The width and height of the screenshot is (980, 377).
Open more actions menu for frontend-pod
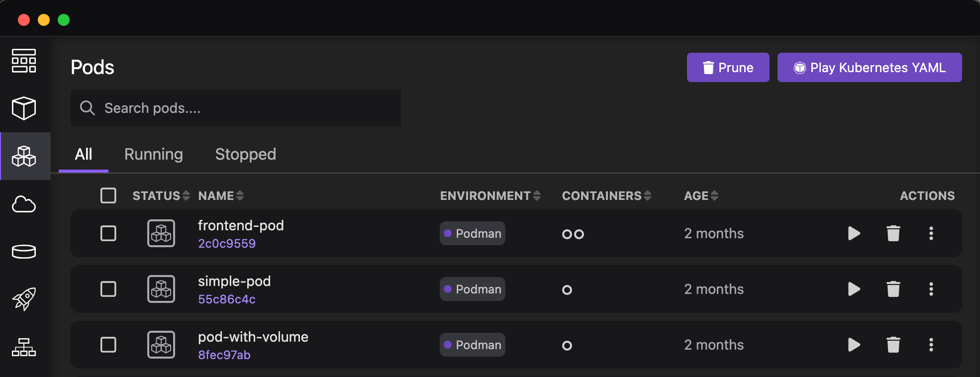pos(931,233)
